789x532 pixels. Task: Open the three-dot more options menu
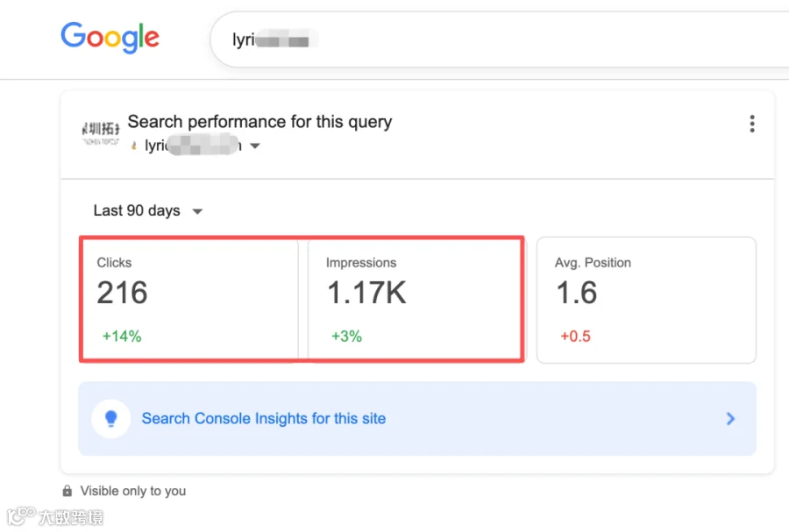pyautogui.click(x=752, y=124)
